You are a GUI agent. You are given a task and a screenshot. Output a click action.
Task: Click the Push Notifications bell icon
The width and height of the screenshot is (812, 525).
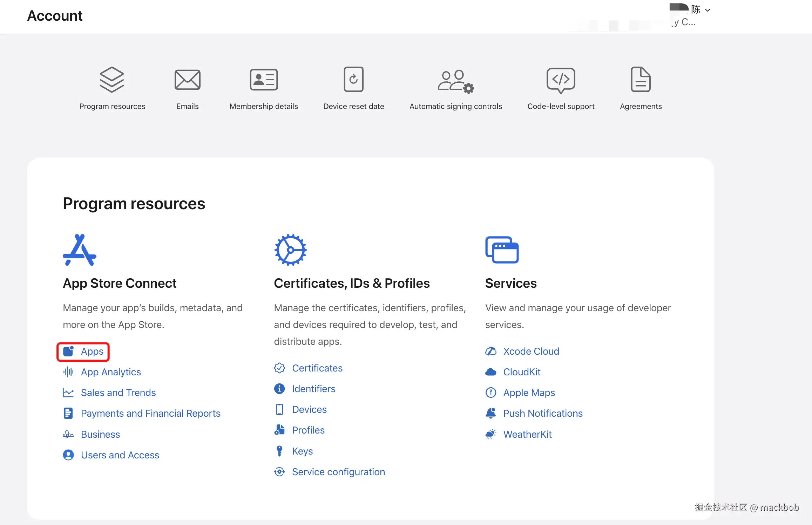pyautogui.click(x=491, y=413)
